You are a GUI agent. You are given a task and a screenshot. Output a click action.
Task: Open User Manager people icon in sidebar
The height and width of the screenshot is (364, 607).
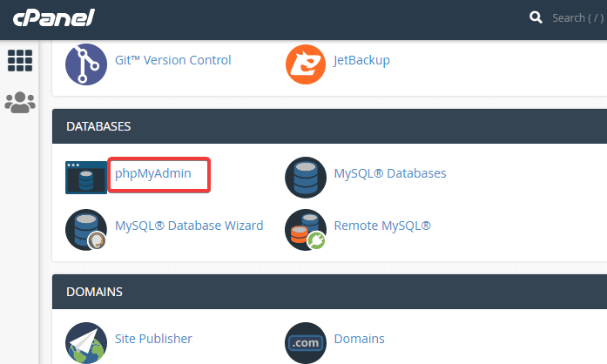20,102
